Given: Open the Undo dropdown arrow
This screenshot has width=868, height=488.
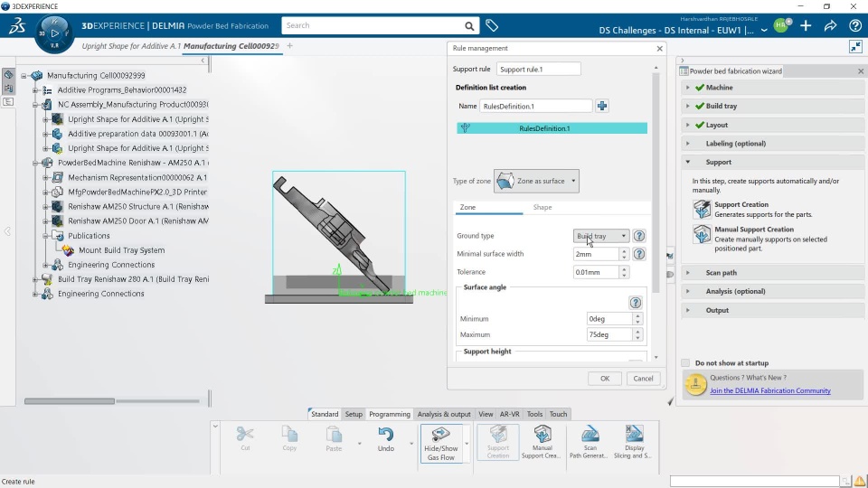Looking at the screenshot, I should (x=411, y=443).
